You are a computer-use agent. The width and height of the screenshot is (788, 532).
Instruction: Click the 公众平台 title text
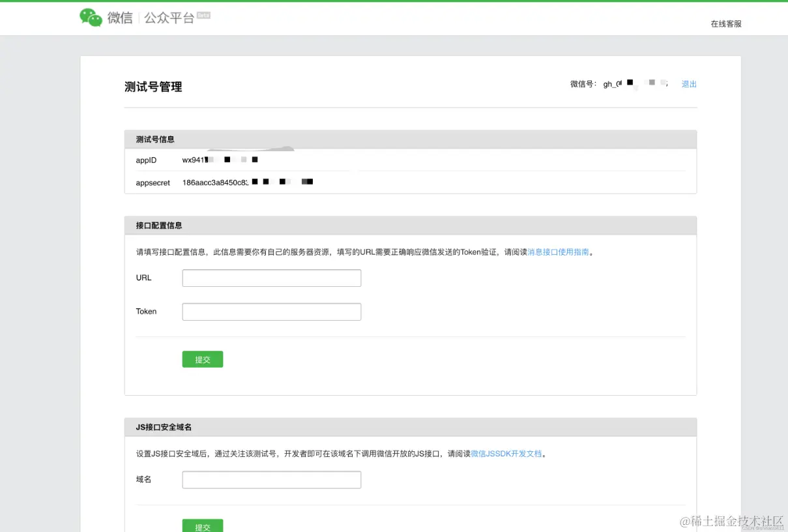169,18
